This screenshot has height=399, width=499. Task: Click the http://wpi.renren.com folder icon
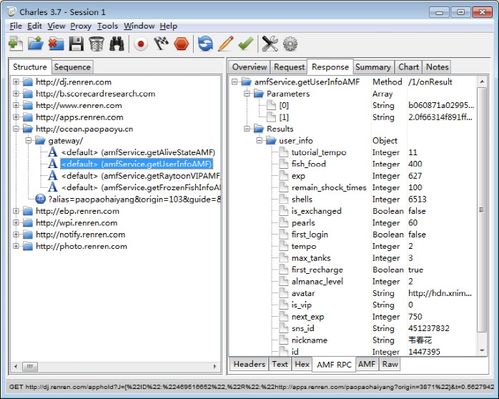(28, 223)
